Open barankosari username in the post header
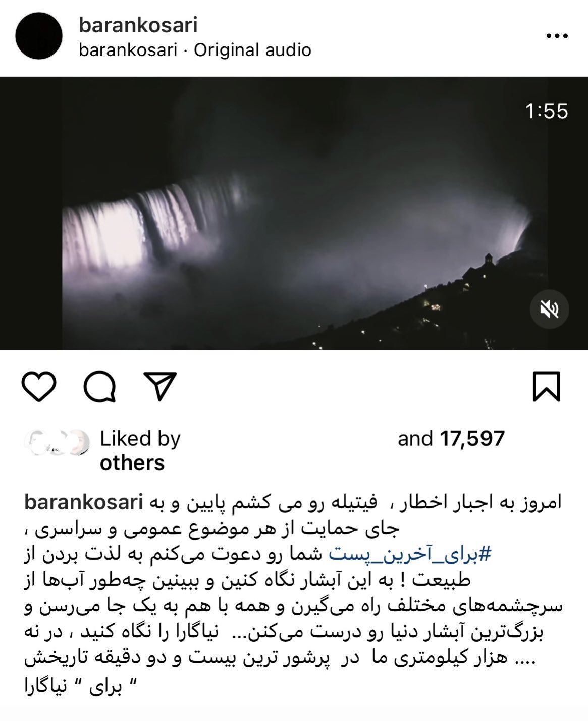 coord(138,25)
